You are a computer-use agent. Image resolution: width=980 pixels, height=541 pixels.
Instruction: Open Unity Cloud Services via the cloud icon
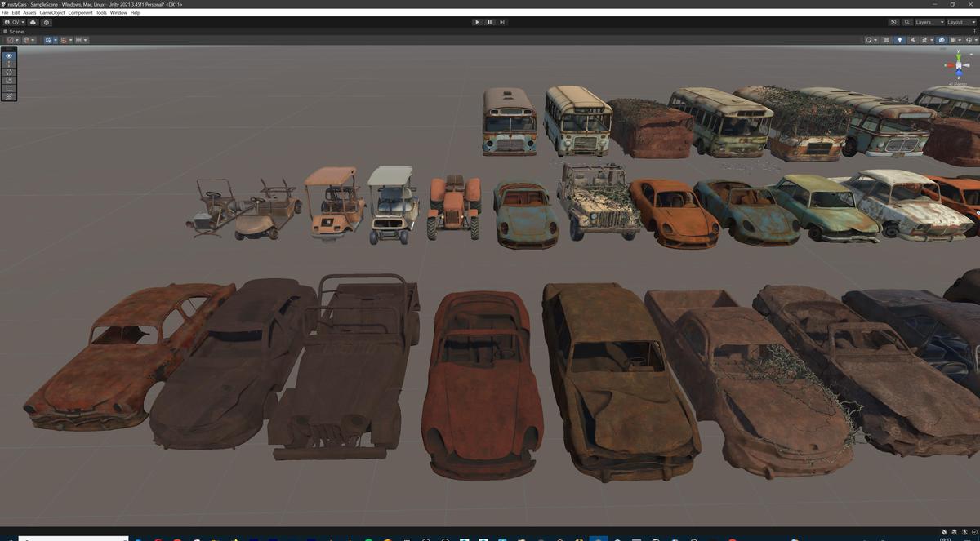point(33,22)
